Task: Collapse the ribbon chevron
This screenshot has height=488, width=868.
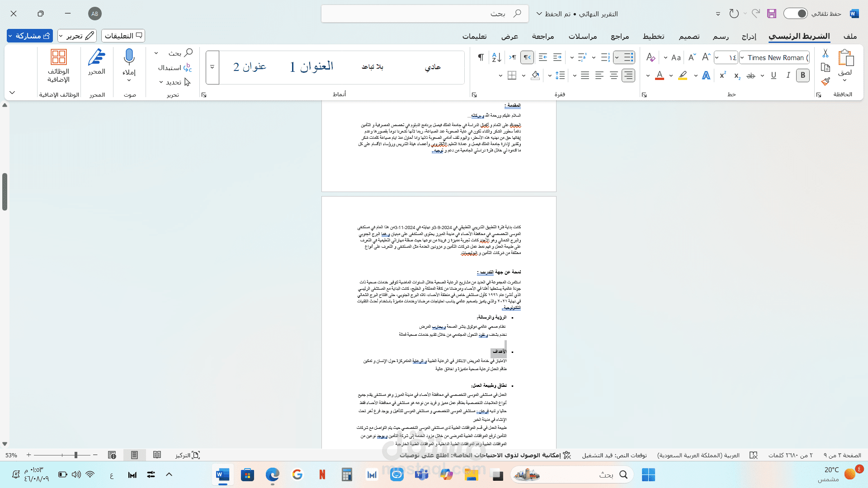Action: point(12,93)
